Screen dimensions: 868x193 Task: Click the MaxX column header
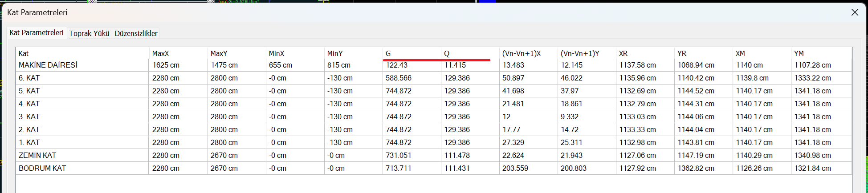click(x=160, y=53)
